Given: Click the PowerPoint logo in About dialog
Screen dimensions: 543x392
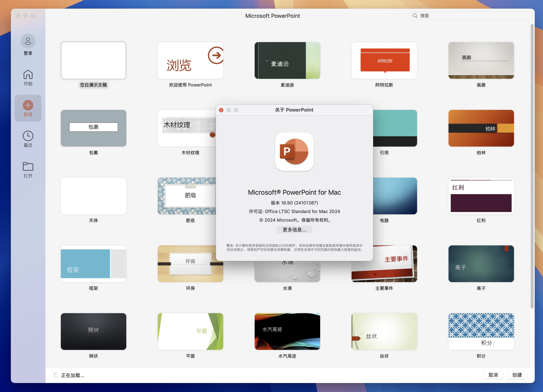Looking at the screenshot, I should [294, 152].
